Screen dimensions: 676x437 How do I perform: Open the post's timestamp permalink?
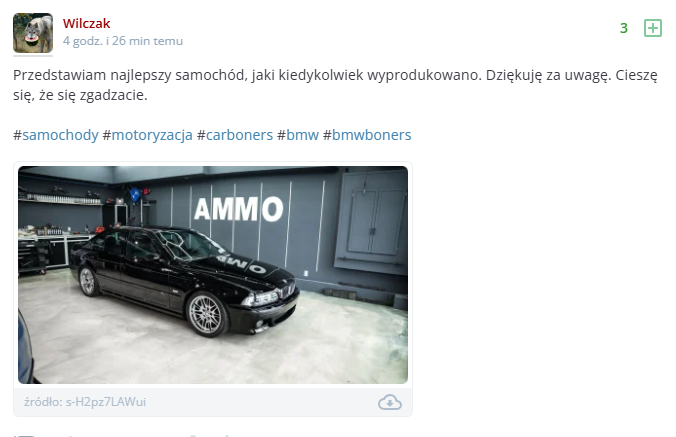coord(123,41)
